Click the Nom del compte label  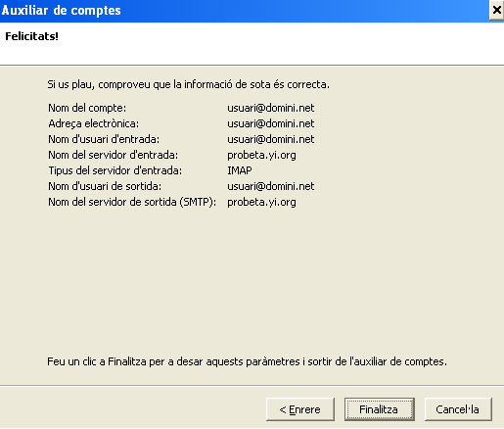click(87, 108)
